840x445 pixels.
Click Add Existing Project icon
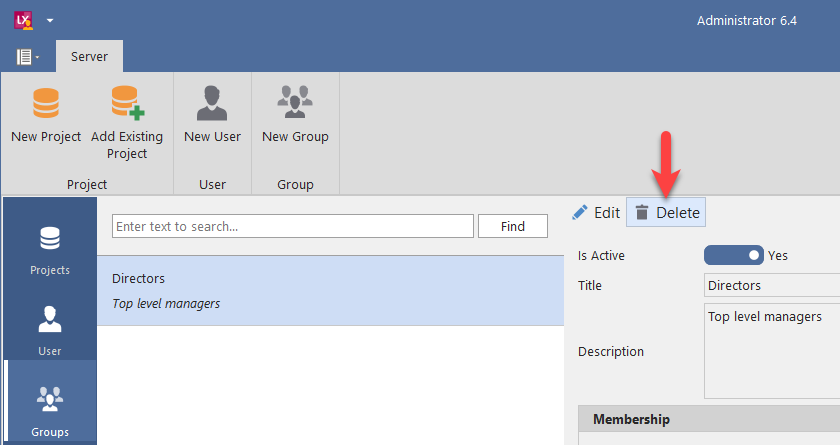[126, 104]
